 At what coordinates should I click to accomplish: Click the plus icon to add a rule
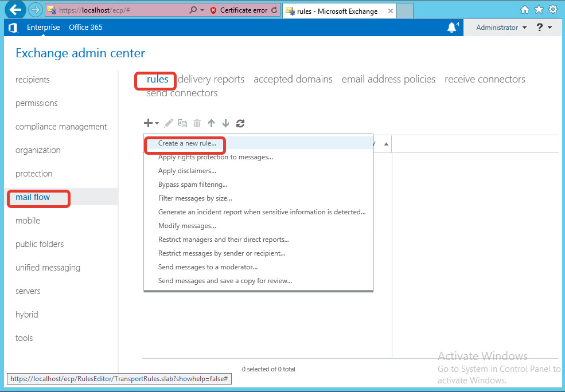pos(148,123)
